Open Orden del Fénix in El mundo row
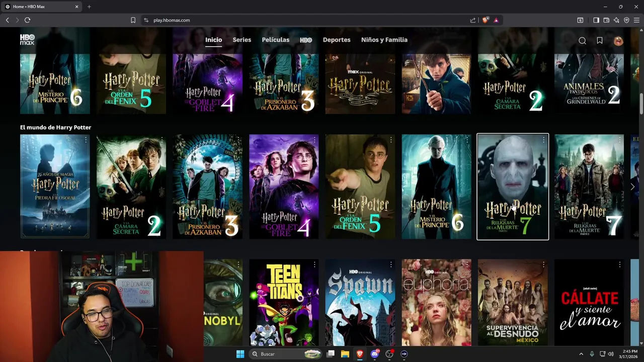 360,187
